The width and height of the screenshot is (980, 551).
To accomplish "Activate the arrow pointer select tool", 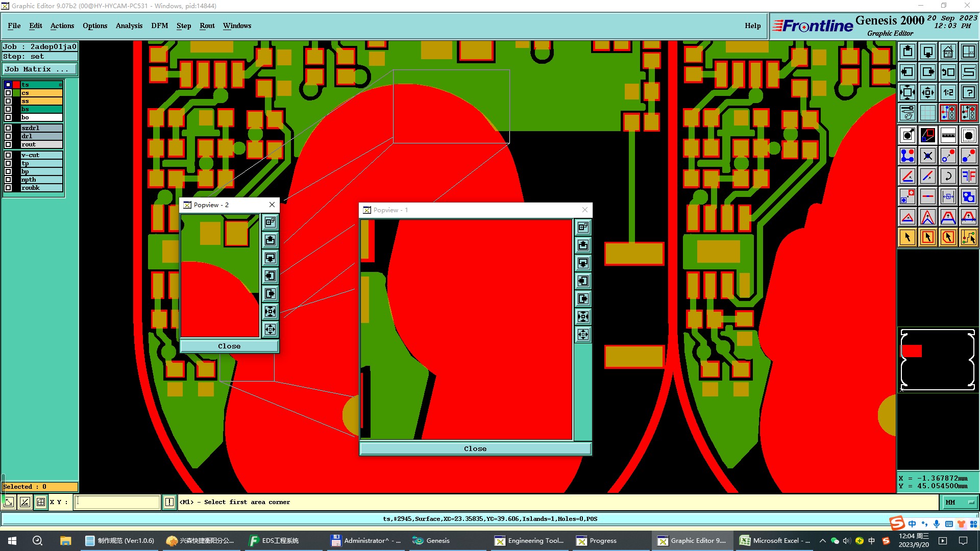I will 908,237.
